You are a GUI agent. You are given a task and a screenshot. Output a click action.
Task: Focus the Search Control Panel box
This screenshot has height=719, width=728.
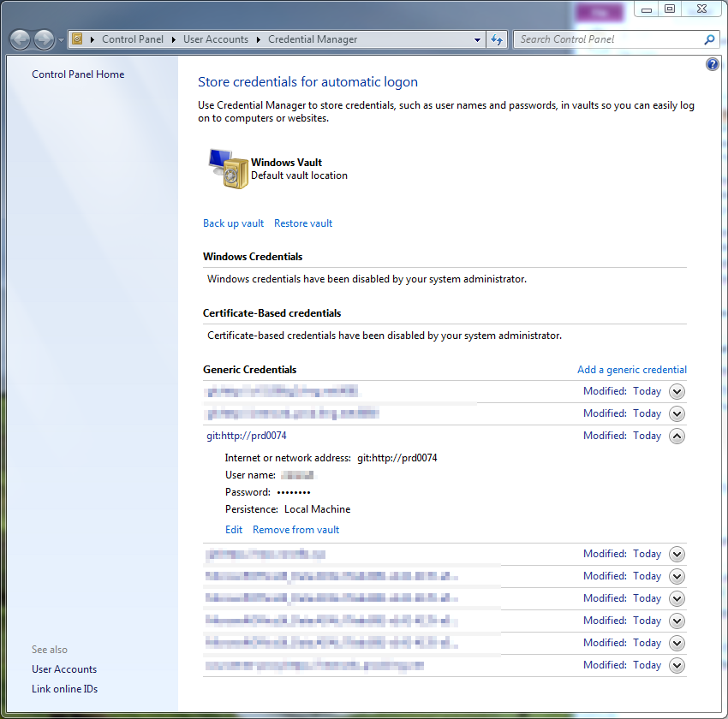click(x=608, y=39)
